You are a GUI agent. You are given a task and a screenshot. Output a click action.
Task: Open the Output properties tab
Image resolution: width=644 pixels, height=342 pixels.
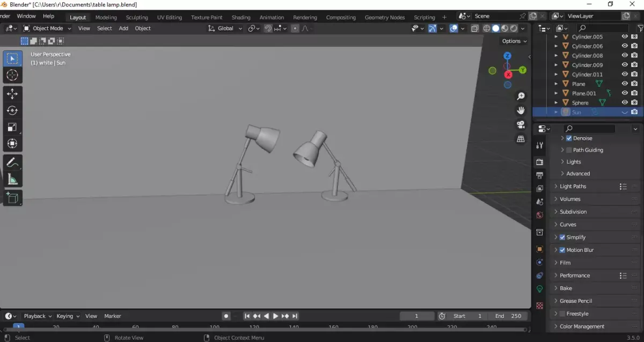click(540, 175)
